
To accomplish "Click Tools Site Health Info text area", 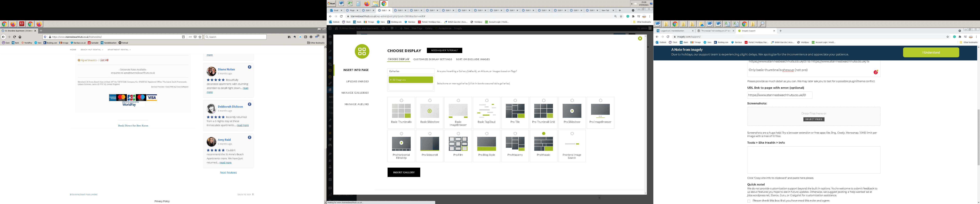I will (x=814, y=160).
